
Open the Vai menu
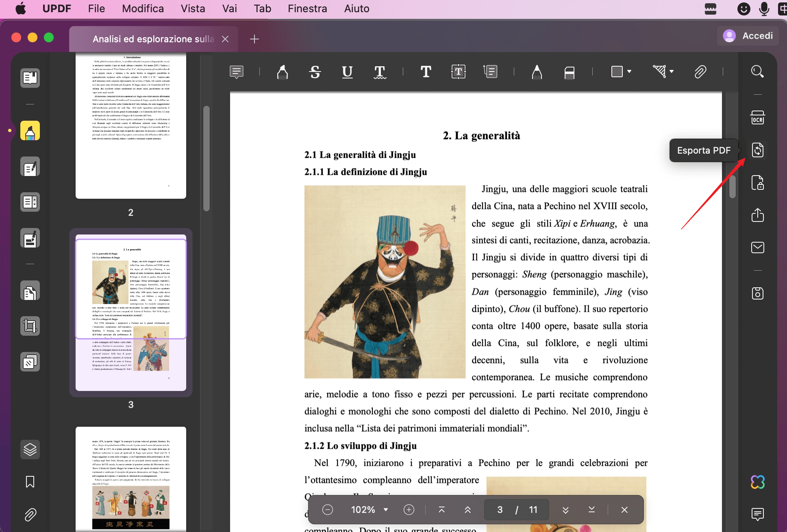[229, 9]
